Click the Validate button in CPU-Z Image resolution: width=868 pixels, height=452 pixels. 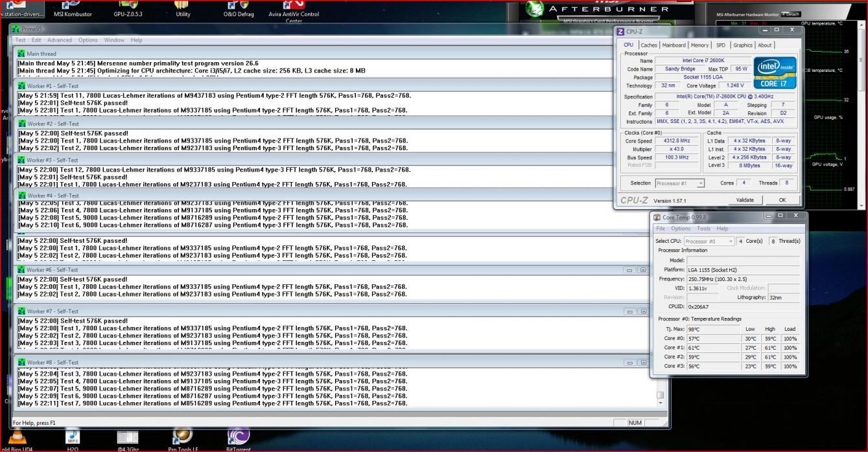point(745,200)
